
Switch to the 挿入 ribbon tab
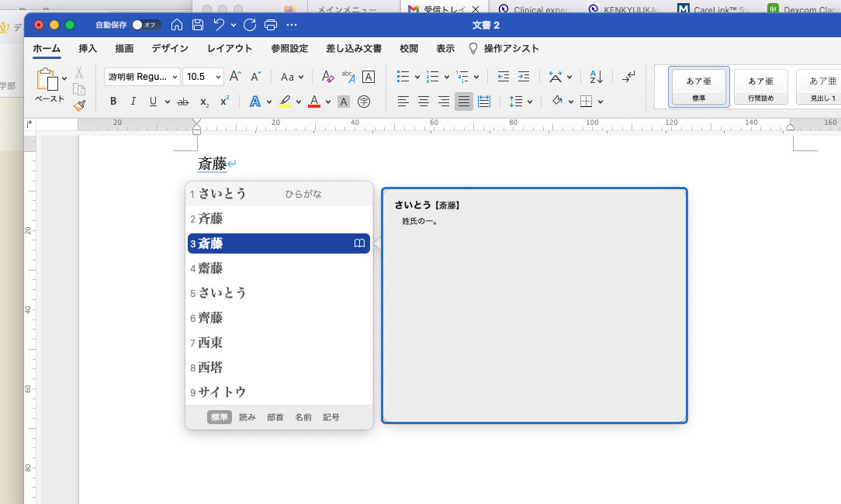point(88,48)
